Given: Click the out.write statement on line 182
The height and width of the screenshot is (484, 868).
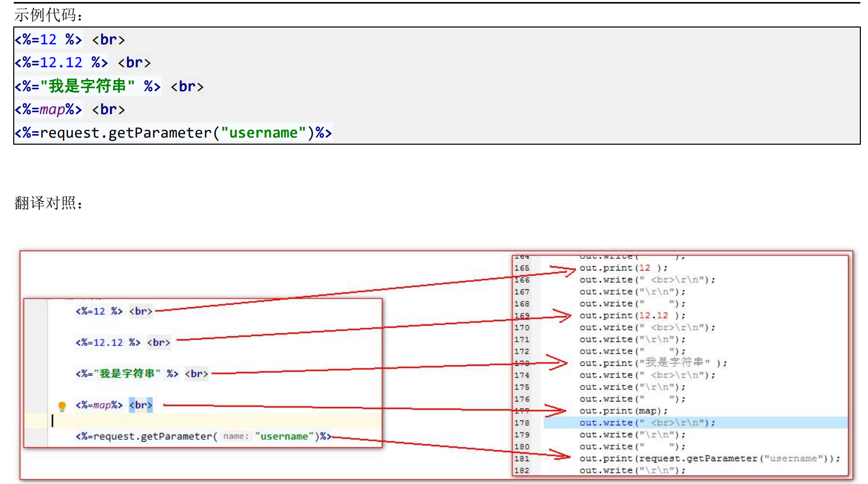Looking at the screenshot, I should click(633, 470).
